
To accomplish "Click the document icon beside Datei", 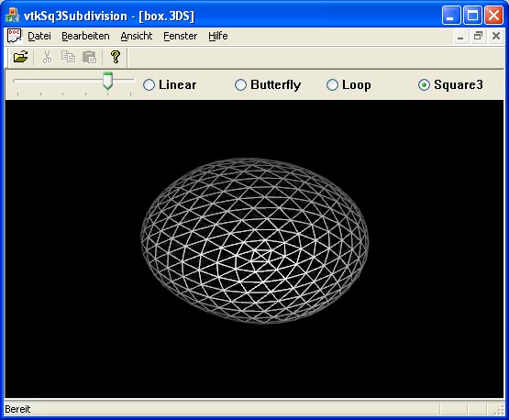I will pyautogui.click(x=14, y=36).
